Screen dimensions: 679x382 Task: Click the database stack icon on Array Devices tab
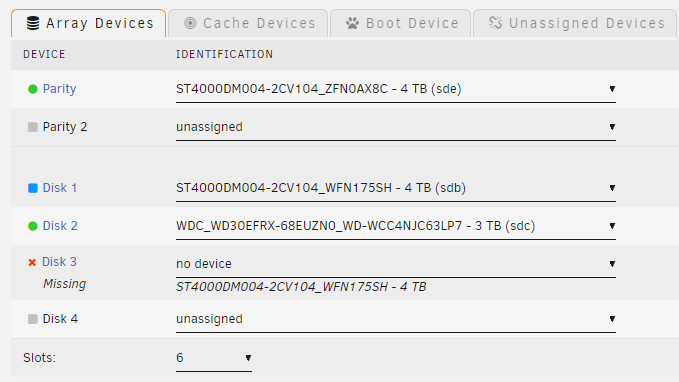click(33, 23)
